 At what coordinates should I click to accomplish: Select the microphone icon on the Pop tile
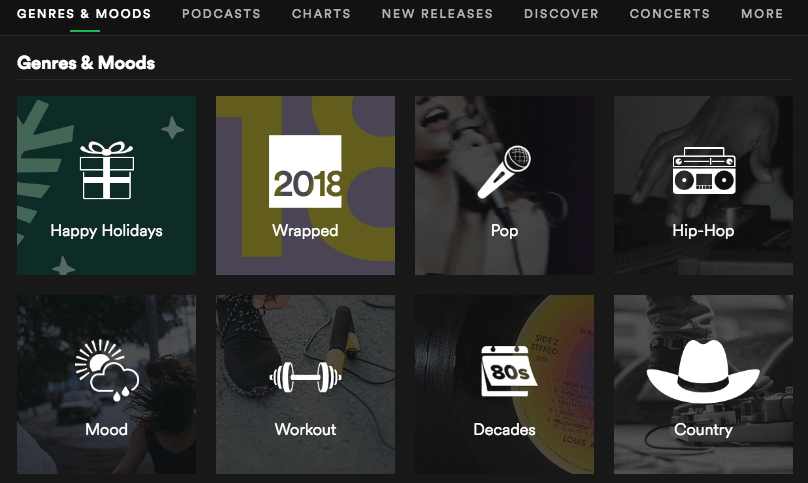(x=504, y=171)
